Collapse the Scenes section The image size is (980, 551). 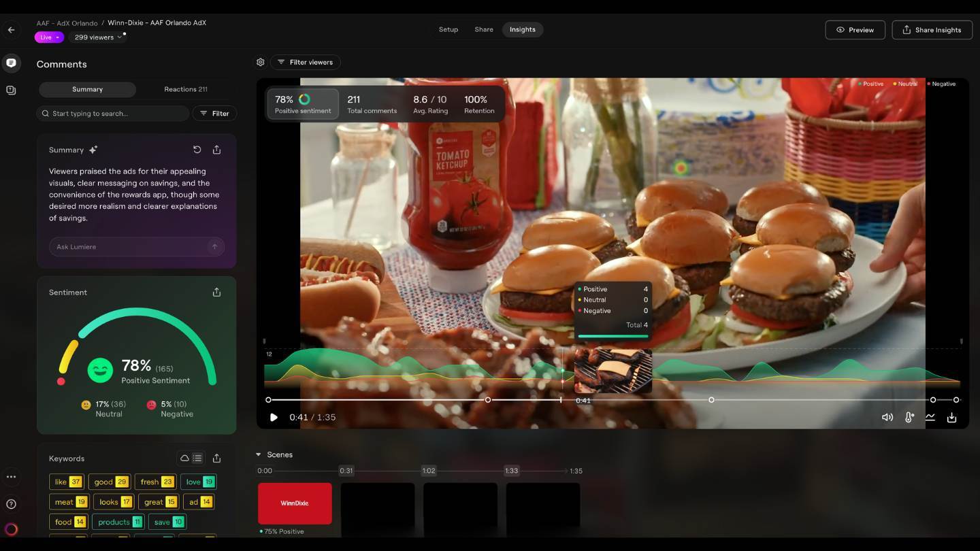click(259, 454)
